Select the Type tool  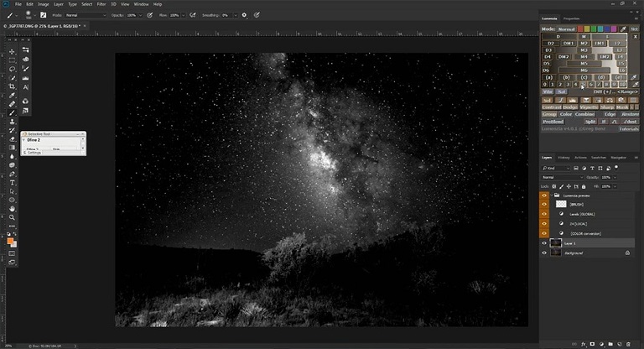12,181
